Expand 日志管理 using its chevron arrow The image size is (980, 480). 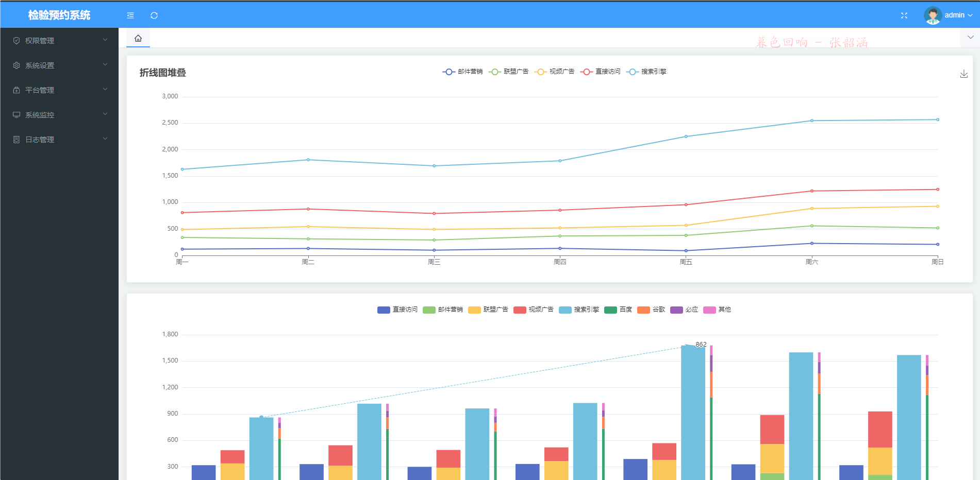[x=105, y=139]
